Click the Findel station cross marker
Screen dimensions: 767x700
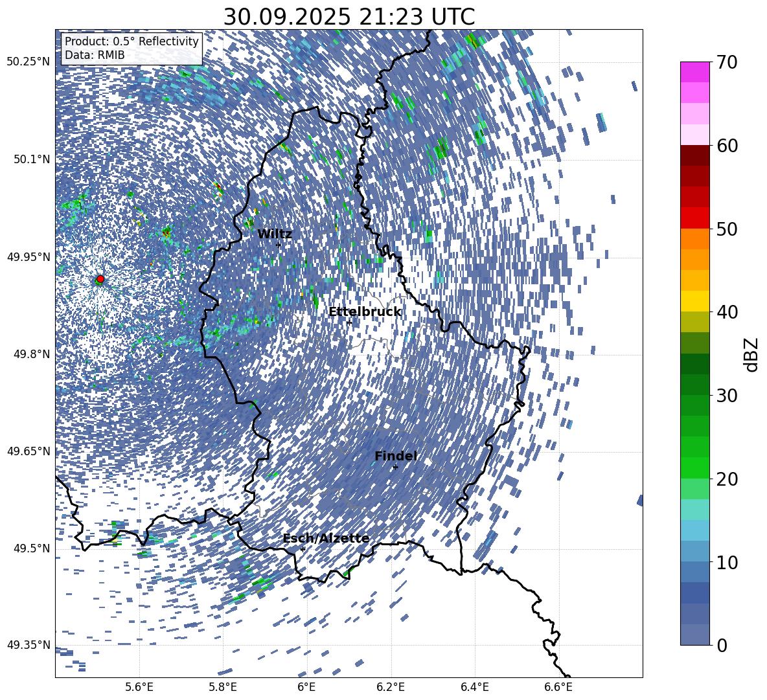pyautogui.click(x=395, y=467)
